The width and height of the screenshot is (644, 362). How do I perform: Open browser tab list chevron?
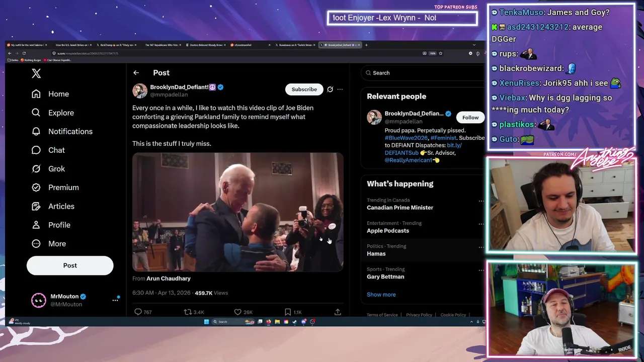[474, 45]
